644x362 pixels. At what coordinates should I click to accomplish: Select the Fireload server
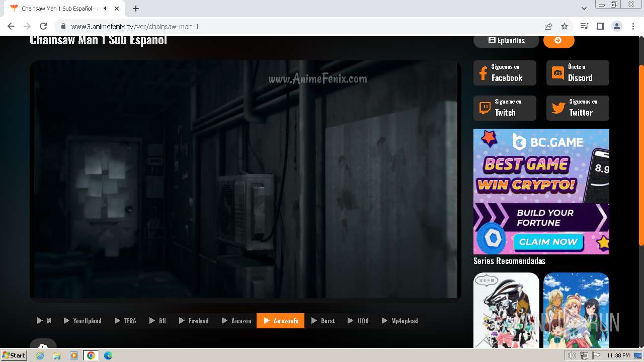(x=194, y=321)
